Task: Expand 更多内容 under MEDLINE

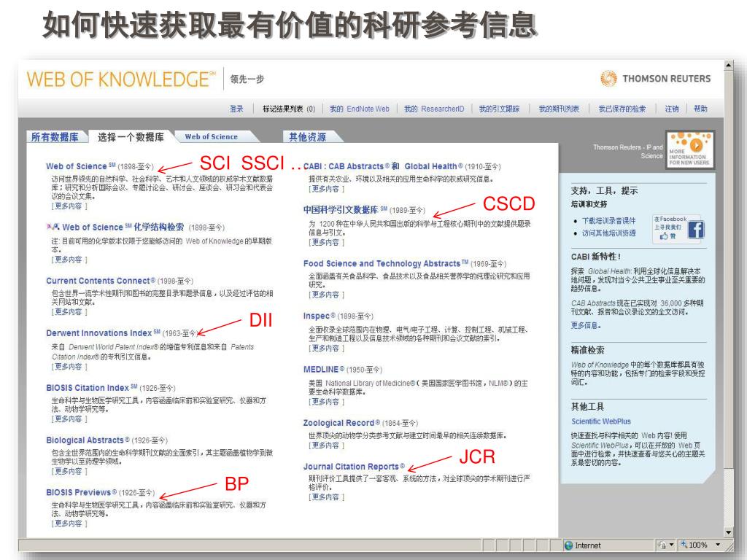Action: tap(326, 402)
